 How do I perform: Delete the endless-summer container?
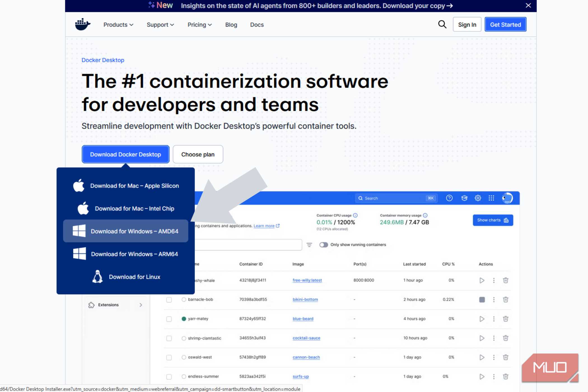(x=506, y=377)
